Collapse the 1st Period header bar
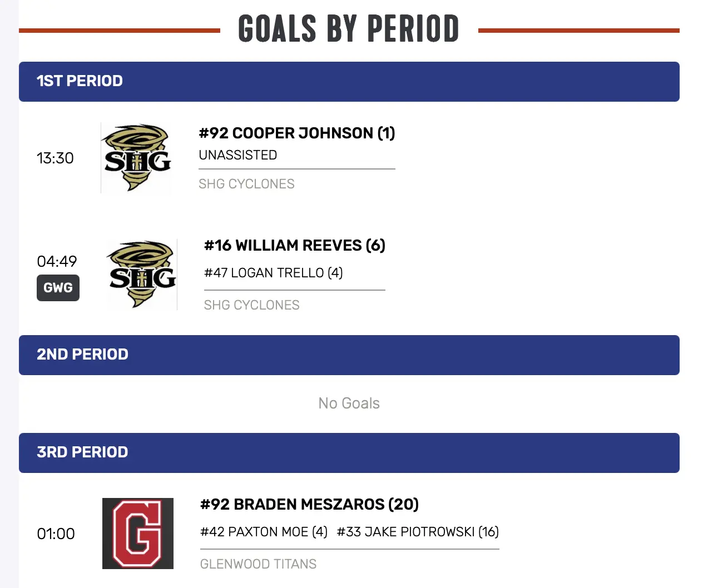Image resolution: width=703 pixels, height=588 pixels. (349, 82)
